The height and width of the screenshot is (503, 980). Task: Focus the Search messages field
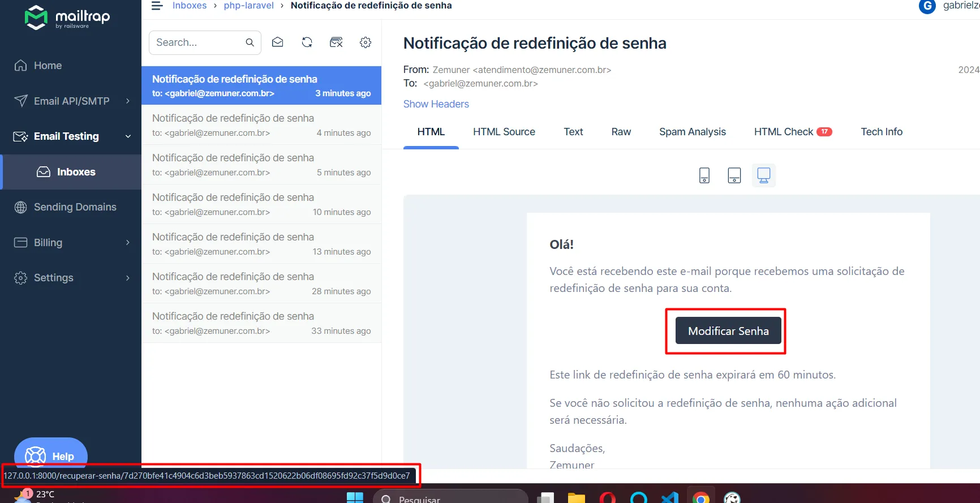[x=205, y=42]
